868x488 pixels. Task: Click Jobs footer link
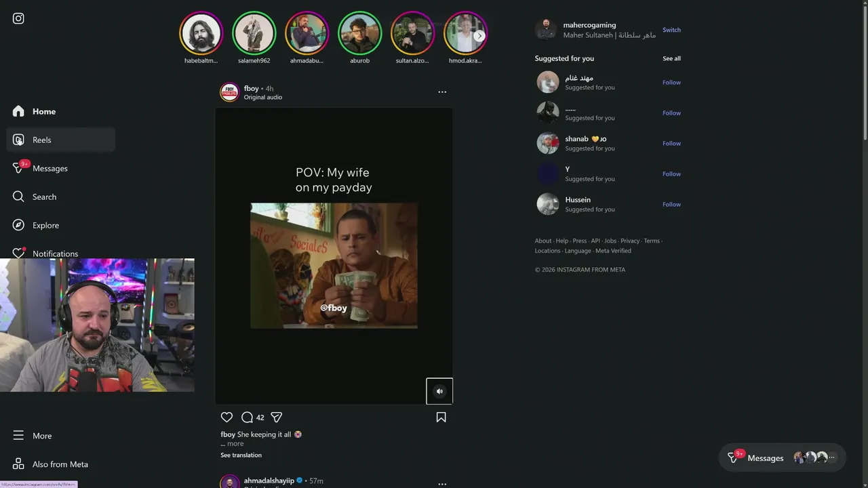(610, 241)
